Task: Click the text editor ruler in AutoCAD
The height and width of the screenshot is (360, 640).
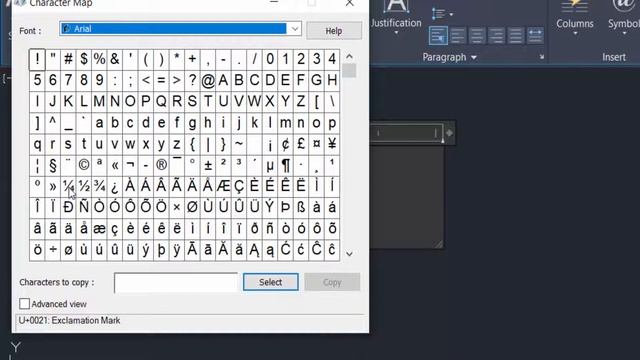Action: [407, 133]
